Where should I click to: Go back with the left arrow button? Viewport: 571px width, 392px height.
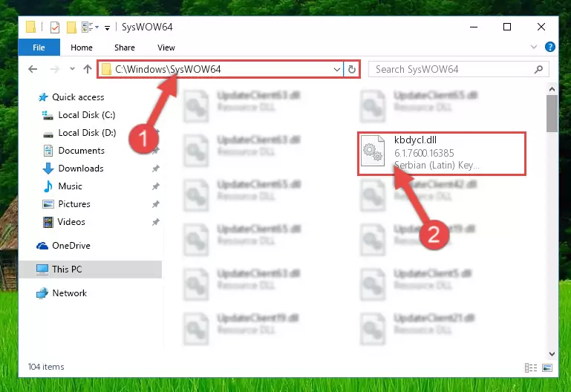click(33, 69)
